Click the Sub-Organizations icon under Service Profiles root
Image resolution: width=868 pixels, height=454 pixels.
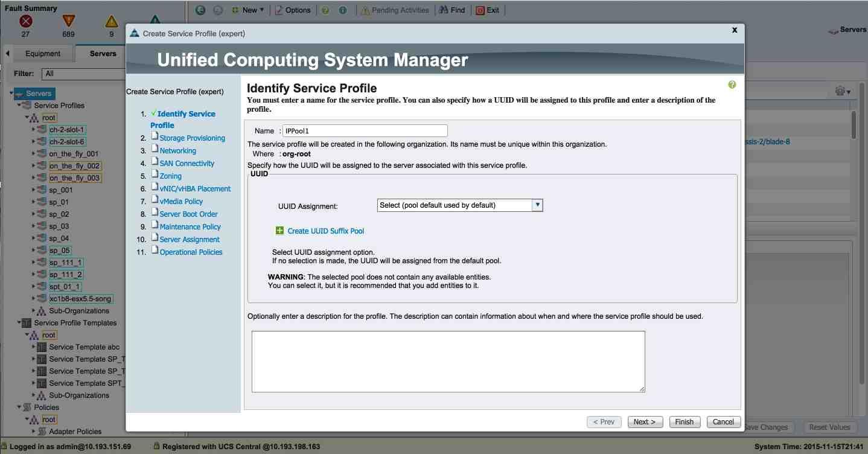coord(42,311)
